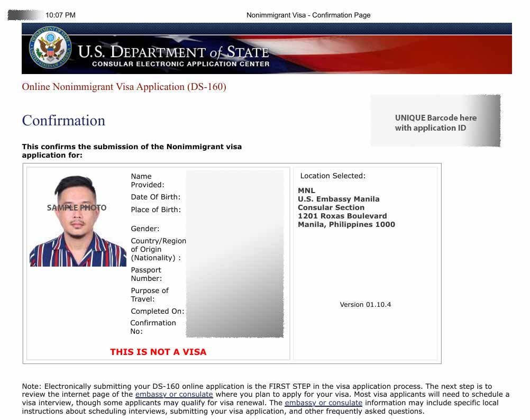The width and height of the screenshot is (530, 420).
Task: Click the 'Place of Birth:' label
Action: (156, 210)
